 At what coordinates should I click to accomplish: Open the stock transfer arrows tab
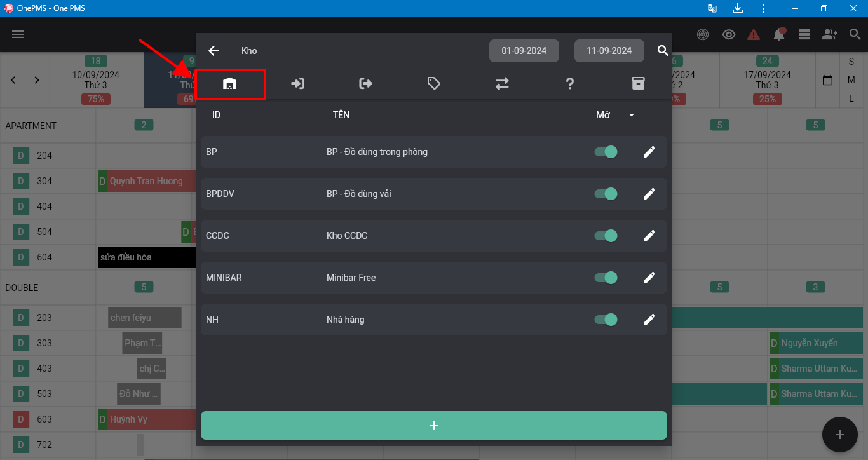tap(502, 84)
